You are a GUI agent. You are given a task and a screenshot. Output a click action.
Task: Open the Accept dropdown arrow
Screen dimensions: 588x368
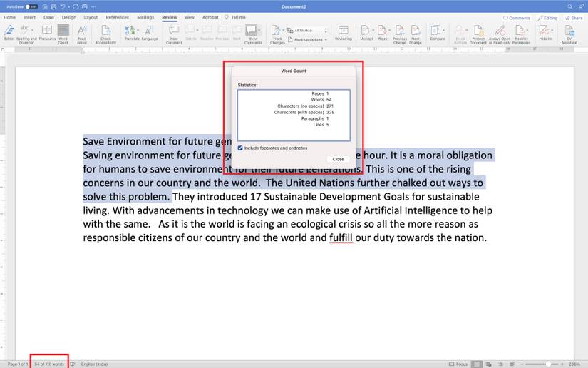coord(373,30)
